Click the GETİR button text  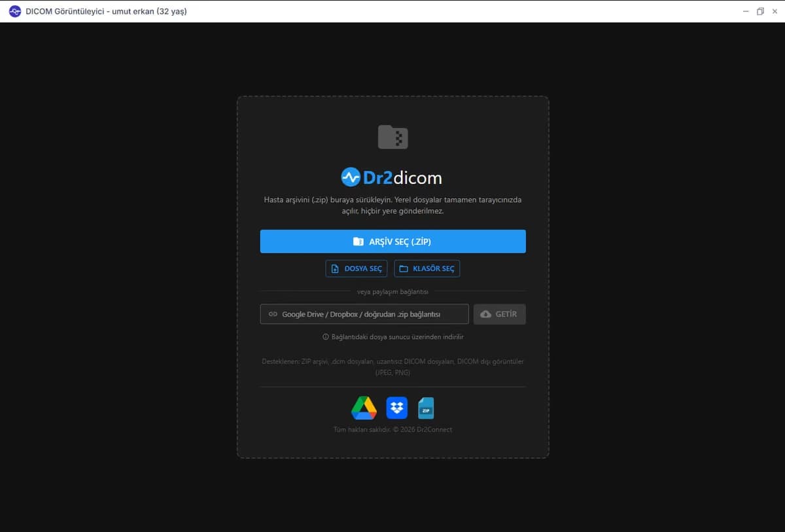[506, 314]
